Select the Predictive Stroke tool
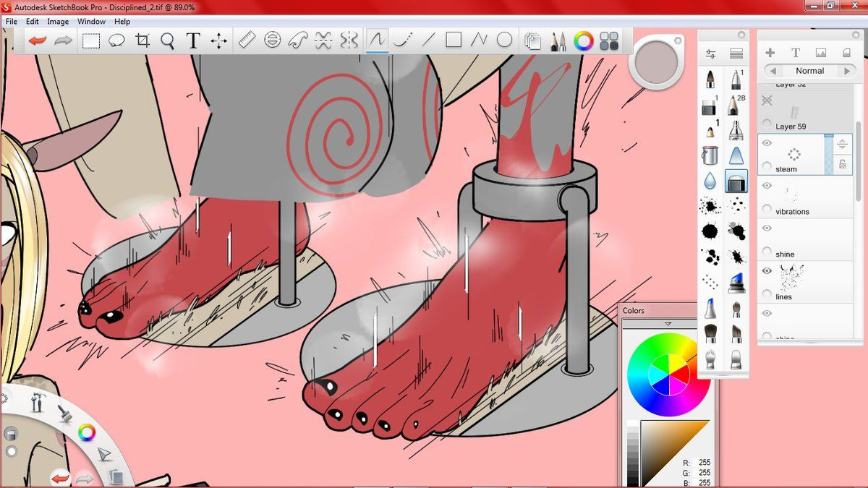Viewport: 868px width, 488px height. (x=402, y=40)
